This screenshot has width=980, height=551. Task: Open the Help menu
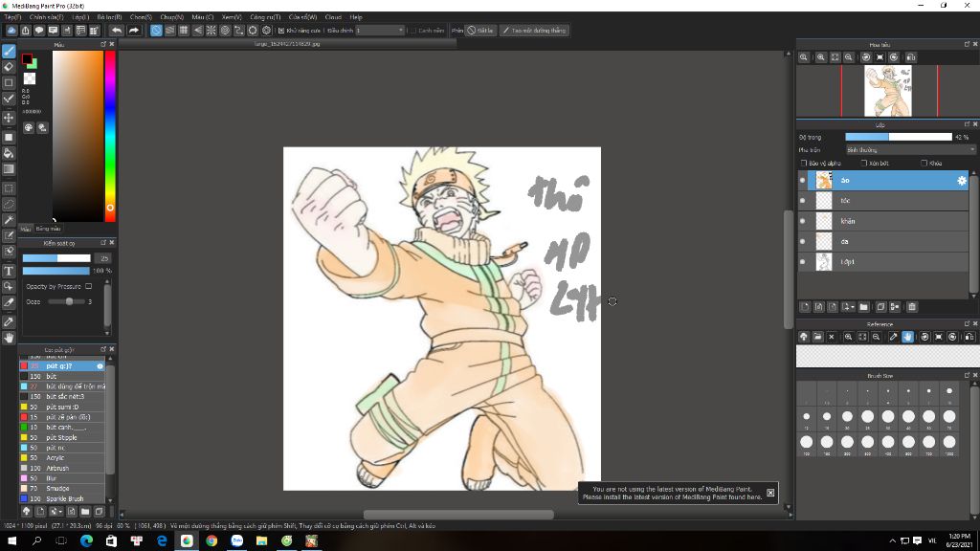356,17
